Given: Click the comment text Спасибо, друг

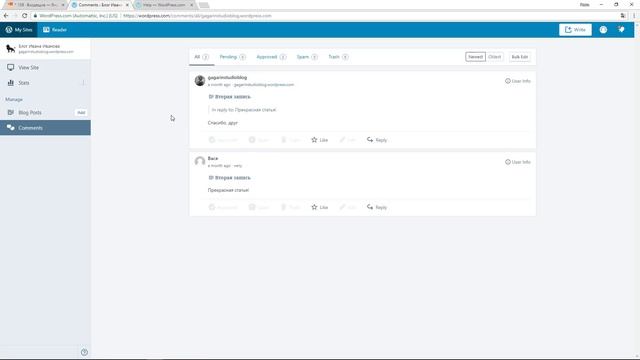Looking at the screenshot, I should tap(222, 123).
